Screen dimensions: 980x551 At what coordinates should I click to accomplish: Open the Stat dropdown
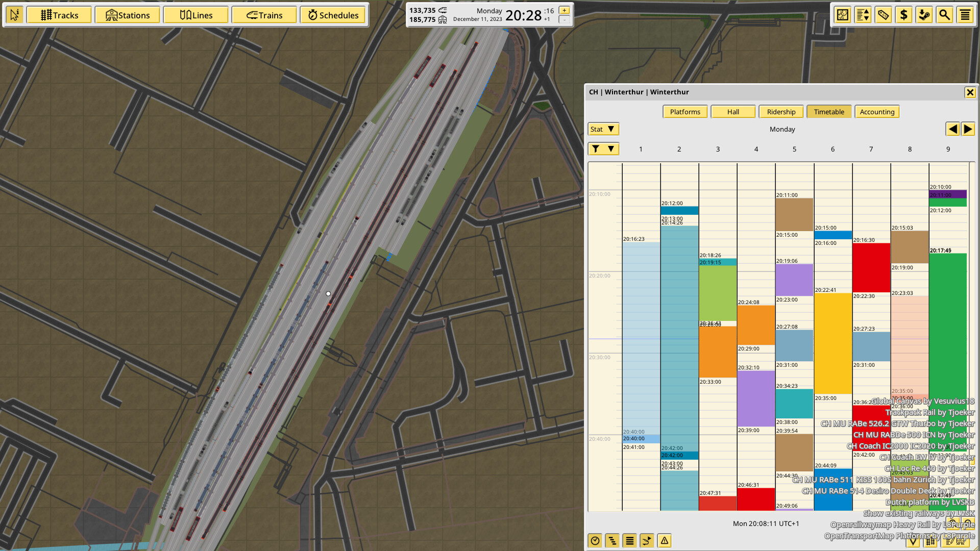click(603, 129)
